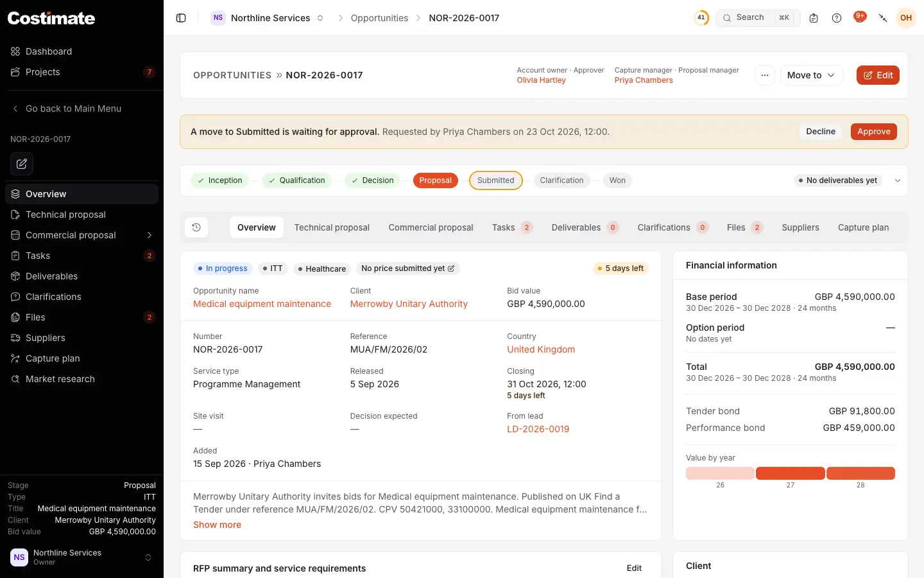Click the pin icon next to the avatar

[883, 18]
